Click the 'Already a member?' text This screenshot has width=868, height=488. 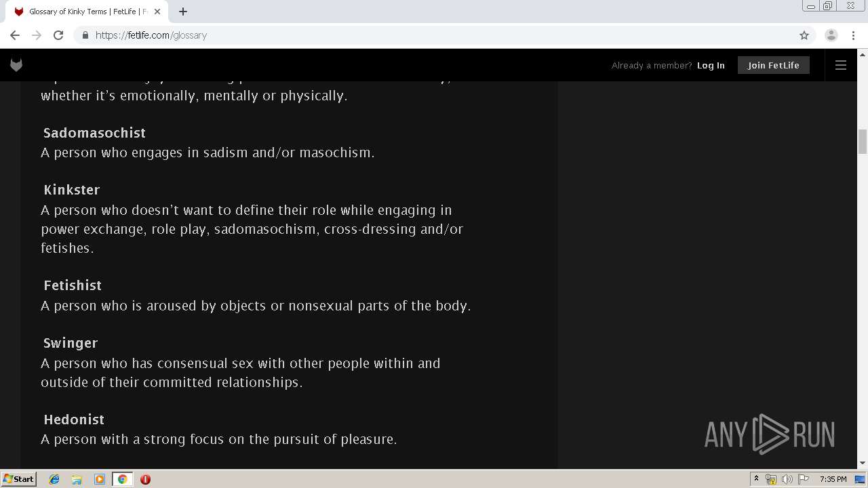click(652, 65)
